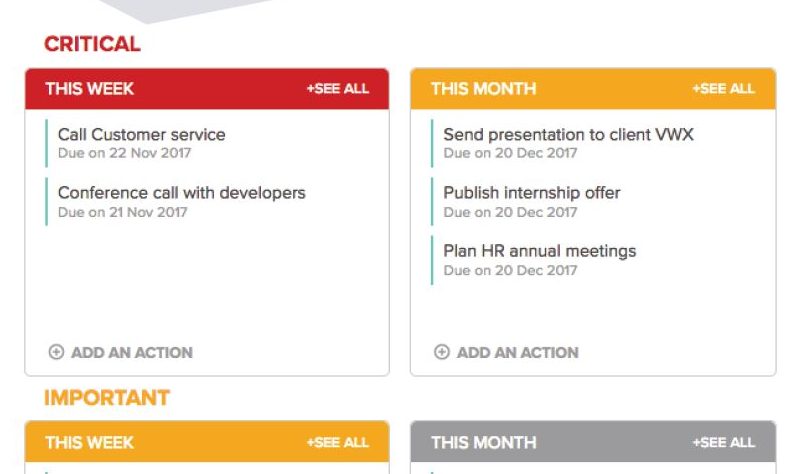
Task: Select the Critical This Month orange header
Action: (593, 89)
